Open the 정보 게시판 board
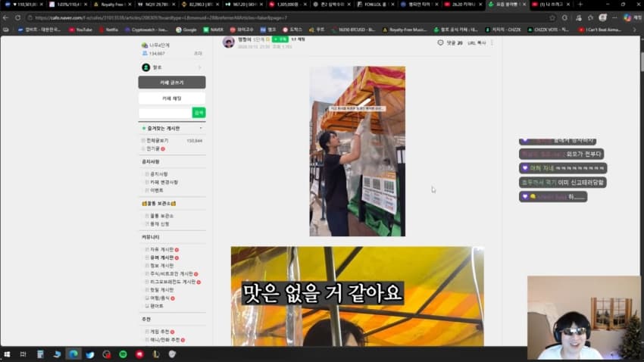The width and height of the screenshot is (644, 362). 161,266
